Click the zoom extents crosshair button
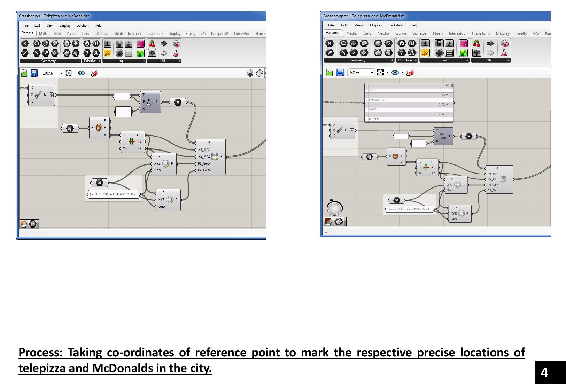Viewport: 566px width, 392px height. [69, 72]
